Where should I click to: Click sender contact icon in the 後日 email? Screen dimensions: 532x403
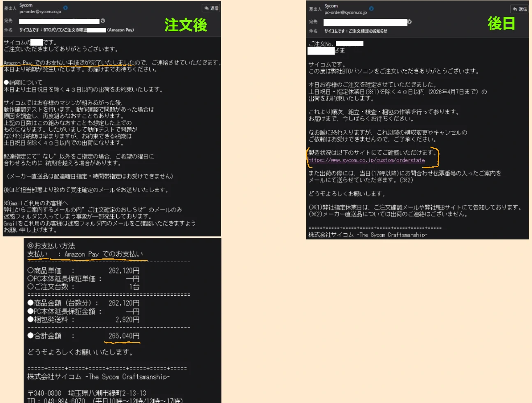pyautogui.click(x=371, y=9)
